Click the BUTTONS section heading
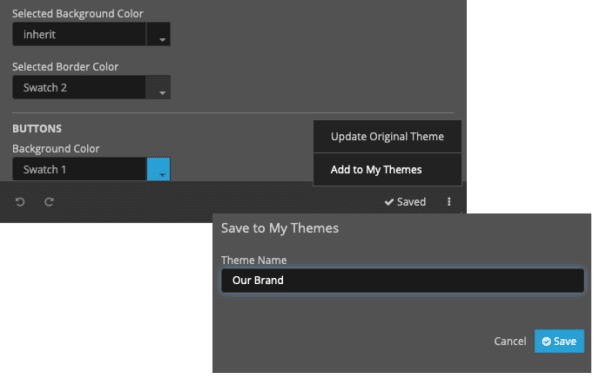This screenshot has width=600, height=386. [37, 129]
